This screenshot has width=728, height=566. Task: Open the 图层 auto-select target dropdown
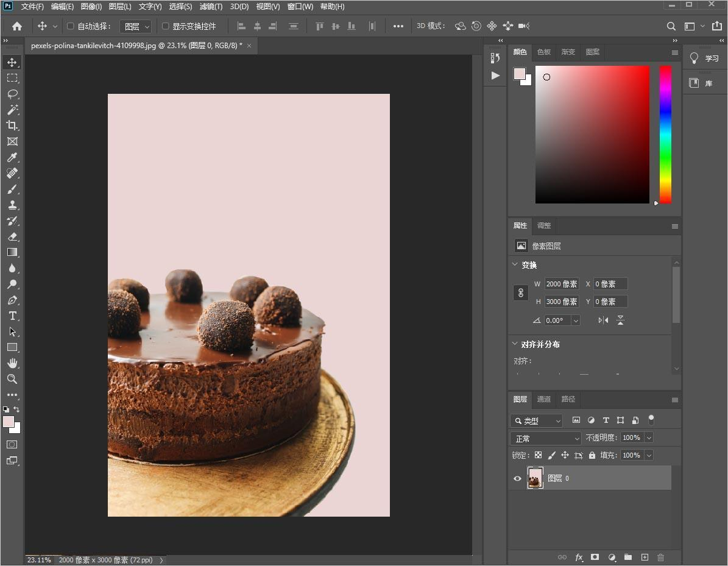(135, 26)
